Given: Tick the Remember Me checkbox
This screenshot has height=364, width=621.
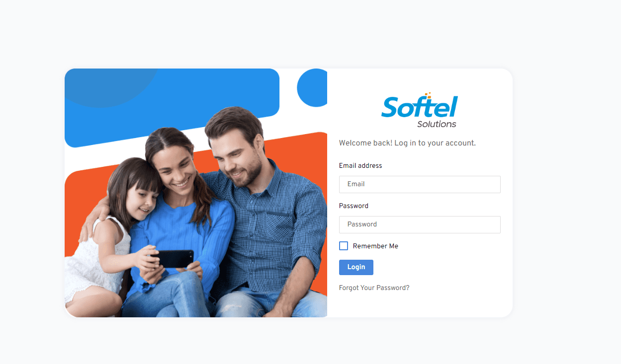Looking at the screenshot, I should [344, 246].
